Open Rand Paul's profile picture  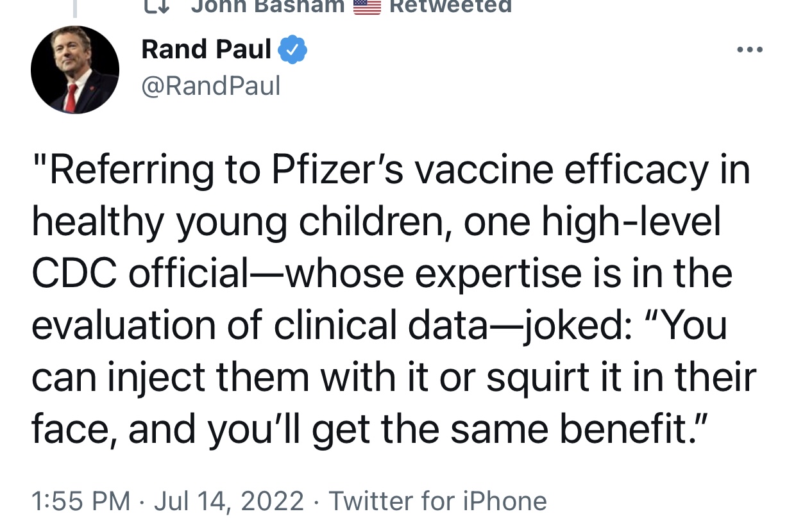[x=75, y=70]
